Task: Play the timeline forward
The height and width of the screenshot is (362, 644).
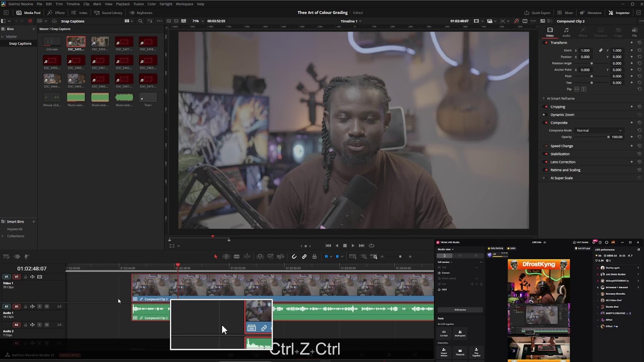Action: pos(353,245)
